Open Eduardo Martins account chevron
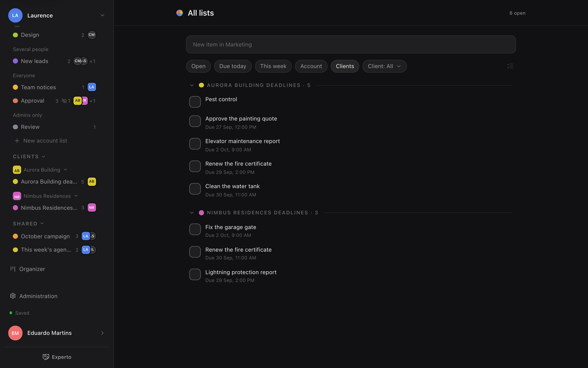Screen dimensions: 588x368 point(102,333)
